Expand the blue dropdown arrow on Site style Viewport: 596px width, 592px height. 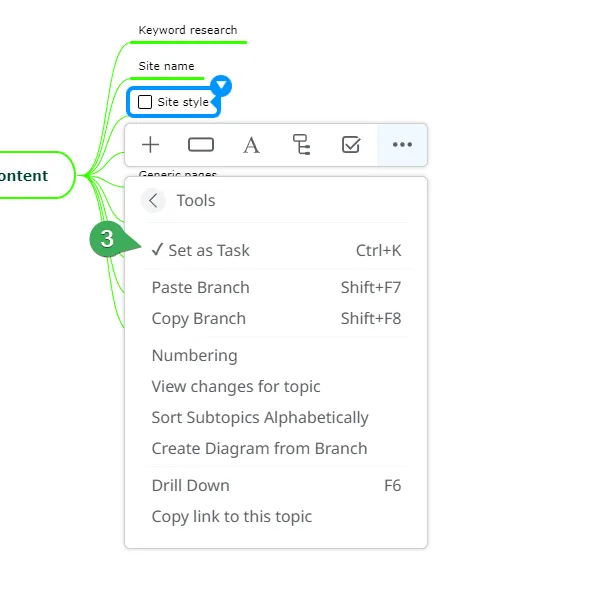point(221,85)
